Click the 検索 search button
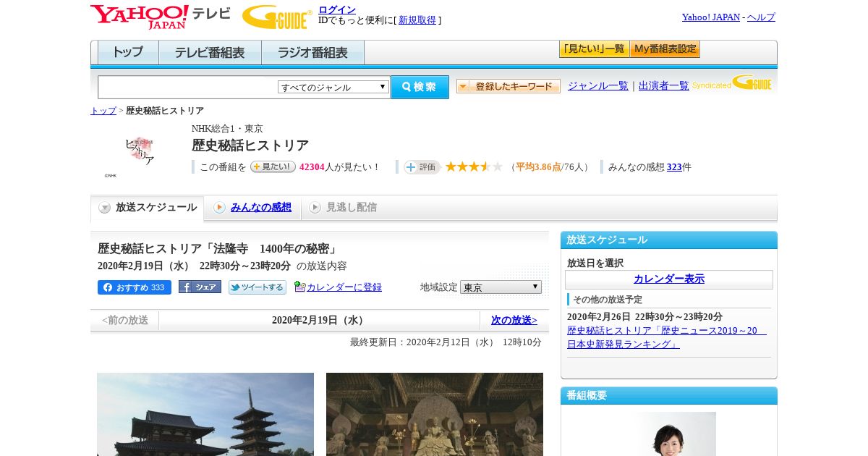This screenshot has width=868, height=456. click(420, 87)
